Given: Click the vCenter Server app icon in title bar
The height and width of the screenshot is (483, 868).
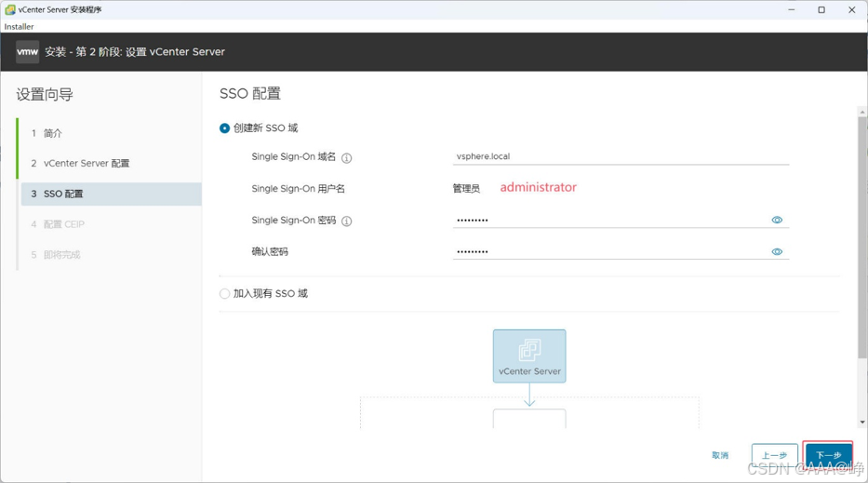Looking at the screenshot, I should tap(9, 9).
